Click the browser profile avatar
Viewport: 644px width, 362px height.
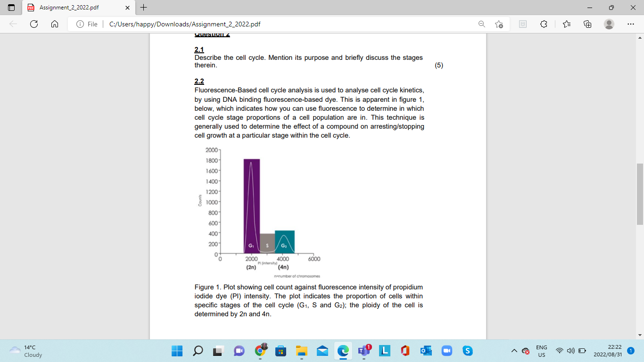pos(608,24)
